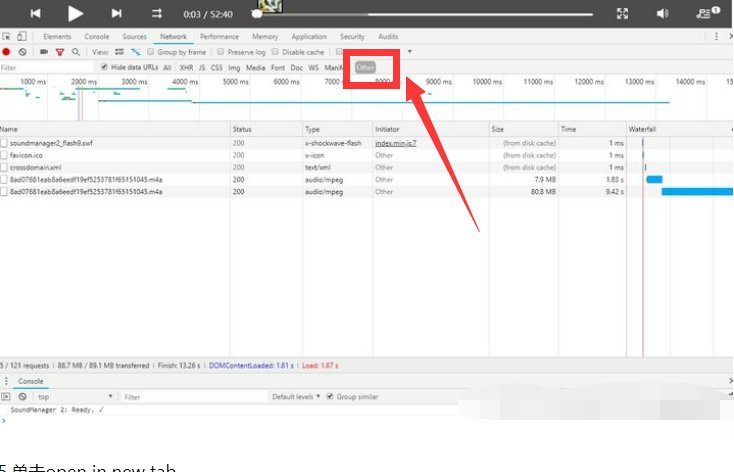The width and height of the screenshot is (734, 472).
Task: Click the filter funnel icon in Network toolbar
Action: [59, 52]
